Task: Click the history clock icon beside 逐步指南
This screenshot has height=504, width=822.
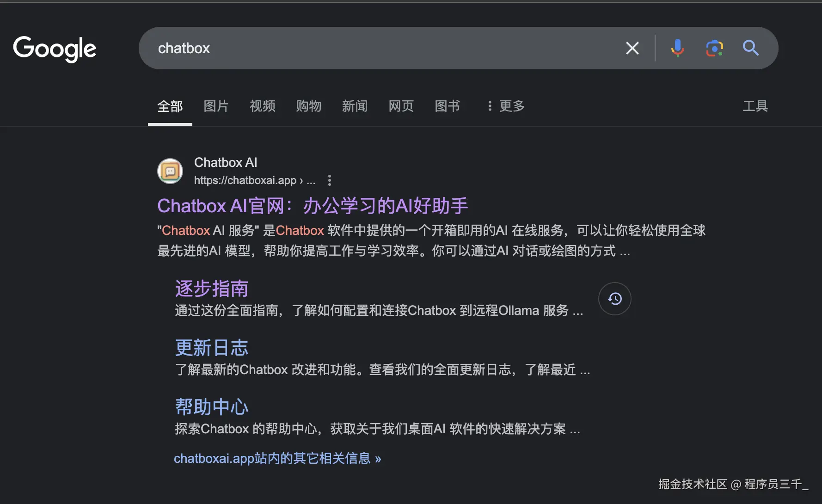Action: tap(614, 299)
